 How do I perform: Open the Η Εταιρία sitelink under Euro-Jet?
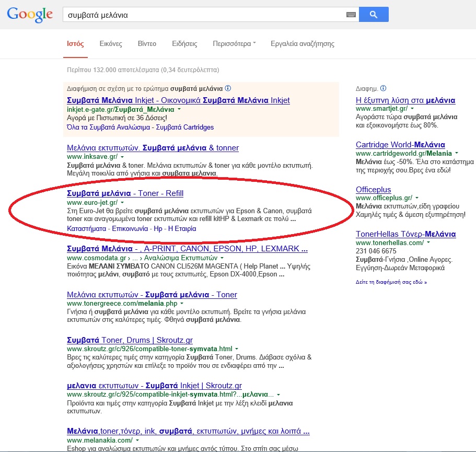point(182,228)
